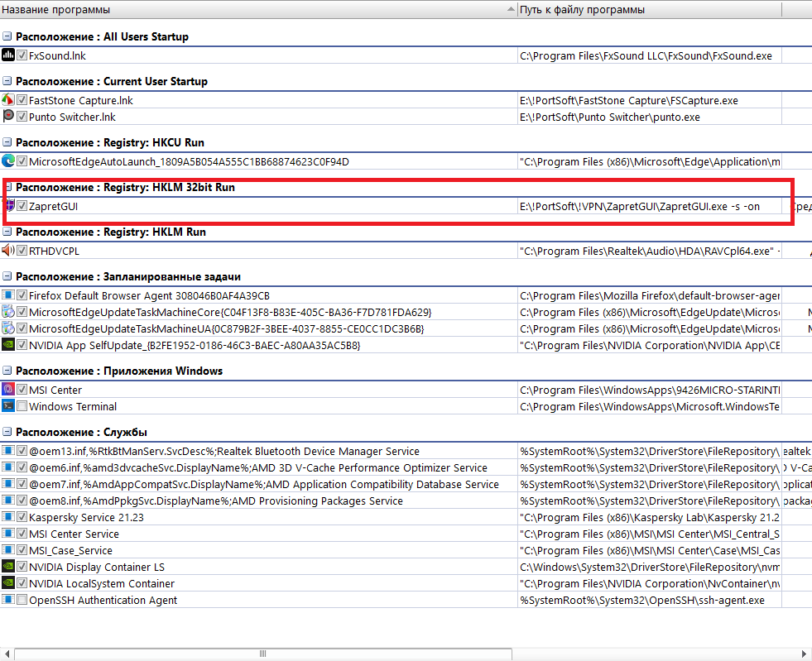The width and height of the screenshot is (812, 661).
Task: Click the MSI Center app icon
Action: click(8, 390)
